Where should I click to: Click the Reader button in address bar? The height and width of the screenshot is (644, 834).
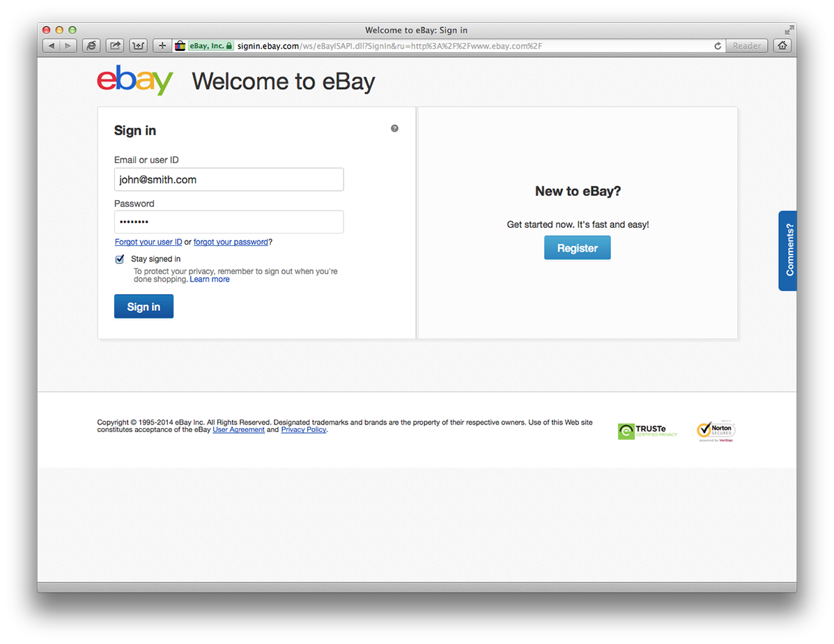click(x=747, y=46)
